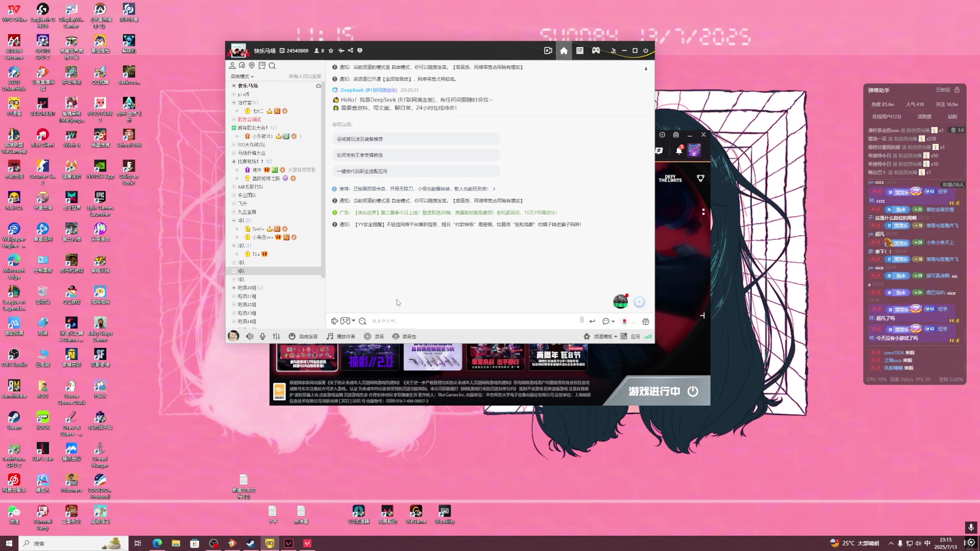Open the game controller icon in YY title bar
The width and height of the screenshot is (980, 551).
click(596, 51)
